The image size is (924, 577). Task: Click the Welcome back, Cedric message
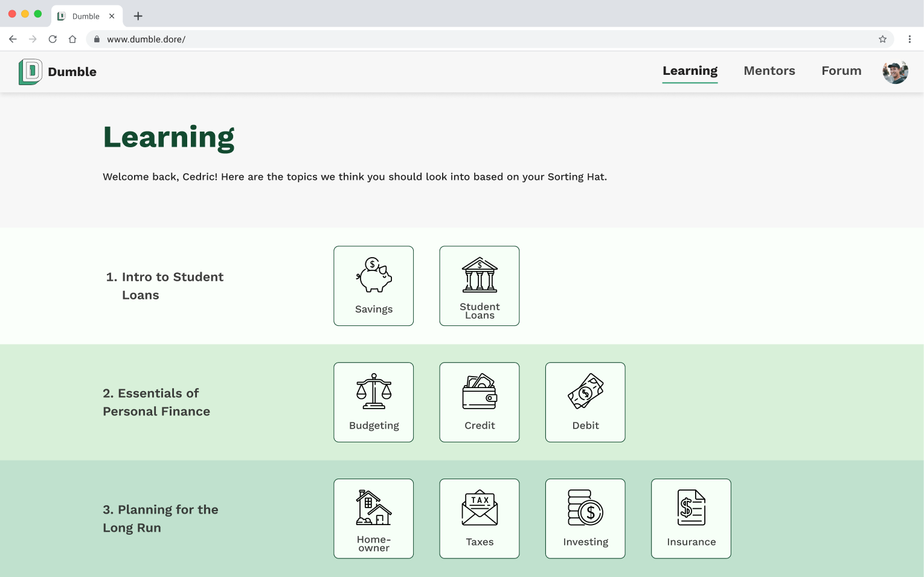point(355,177)
